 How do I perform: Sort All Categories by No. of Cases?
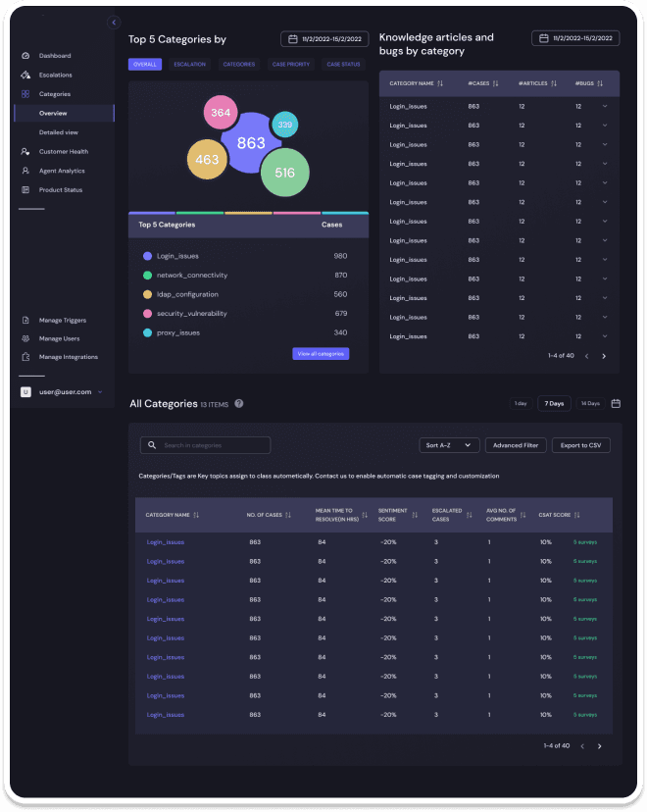pyautogui.click(x=288, y=515)
